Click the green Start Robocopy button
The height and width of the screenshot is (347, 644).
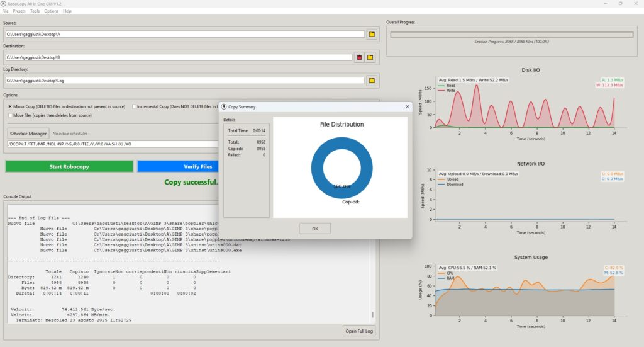(69, 166)
